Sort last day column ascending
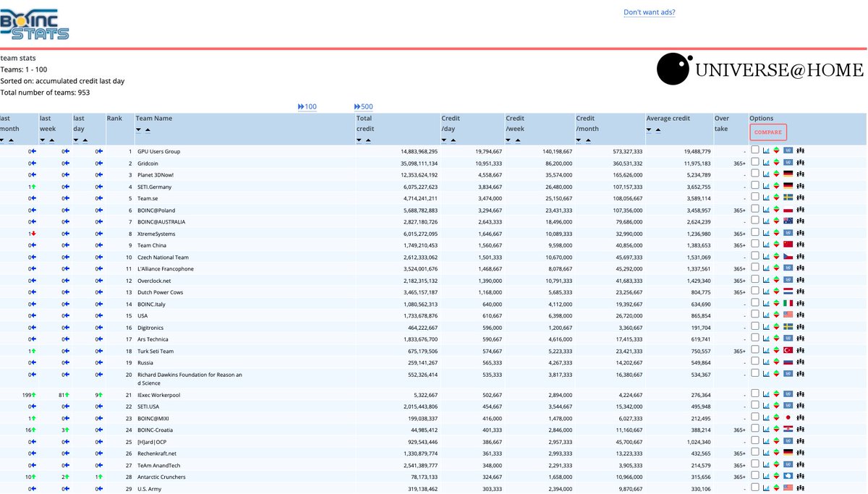The image size is (868, 494). pos(85,140)
